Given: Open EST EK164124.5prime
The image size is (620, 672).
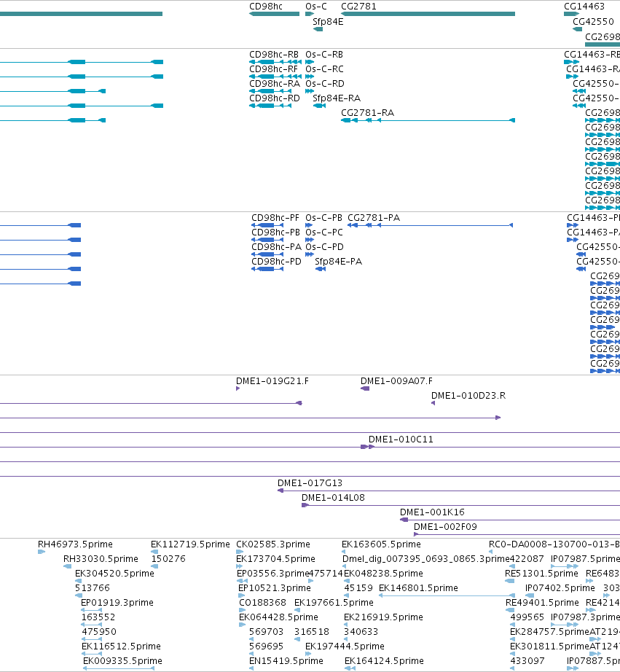Looking at the screenshot, I should [x=384, y=661].
